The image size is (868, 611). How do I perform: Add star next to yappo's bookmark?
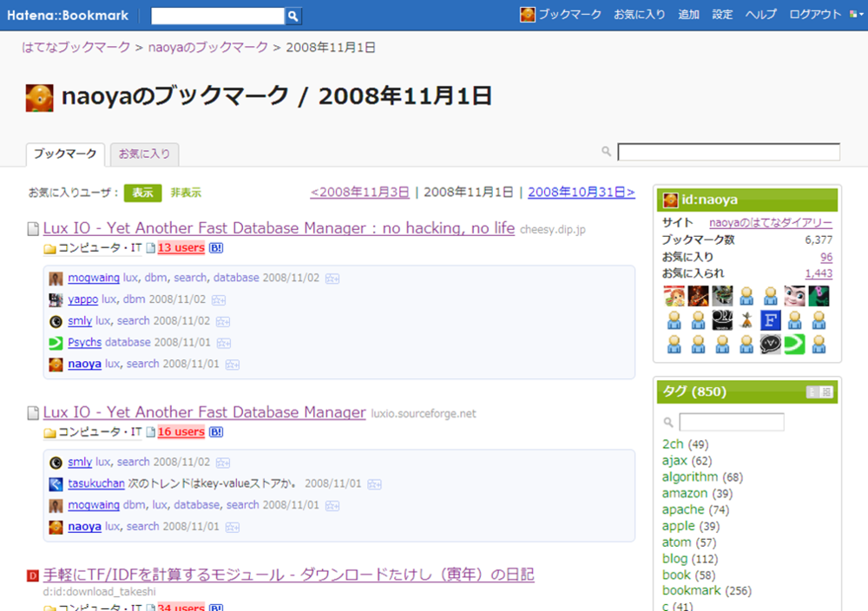coord(219,300)
